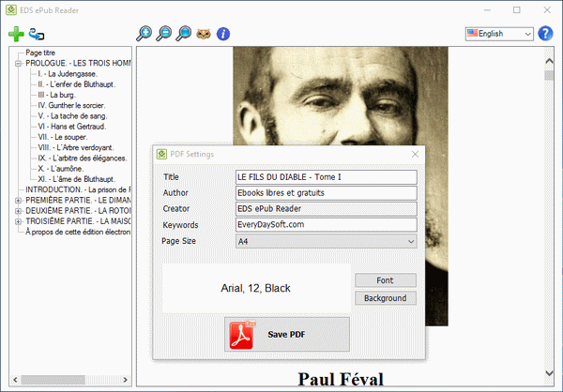Click the Creator field EDS ePub Reader
Screen dimensions: 563x392
(326, 208)
